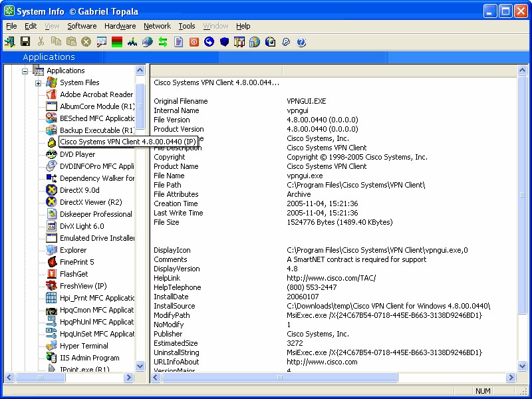Image resolution: width=532 pixels, height=399 pixels.
Task: Click the Save floppy disk toolbar icon
Action: click(25, 42)
